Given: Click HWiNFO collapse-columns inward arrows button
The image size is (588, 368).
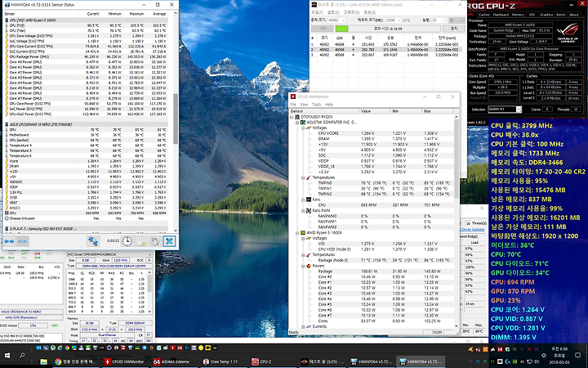Looking at the screenshot, I should click(x=23, y=241).
